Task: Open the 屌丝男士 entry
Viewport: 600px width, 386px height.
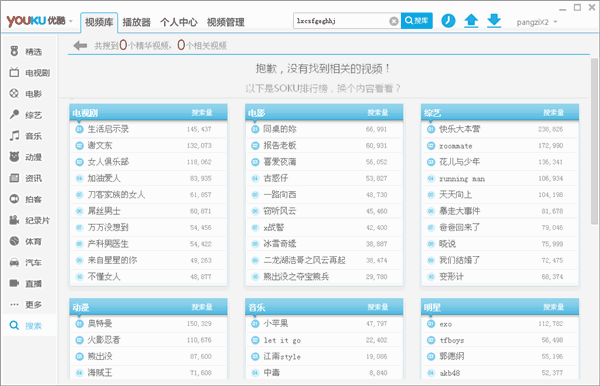Action: 104,211
